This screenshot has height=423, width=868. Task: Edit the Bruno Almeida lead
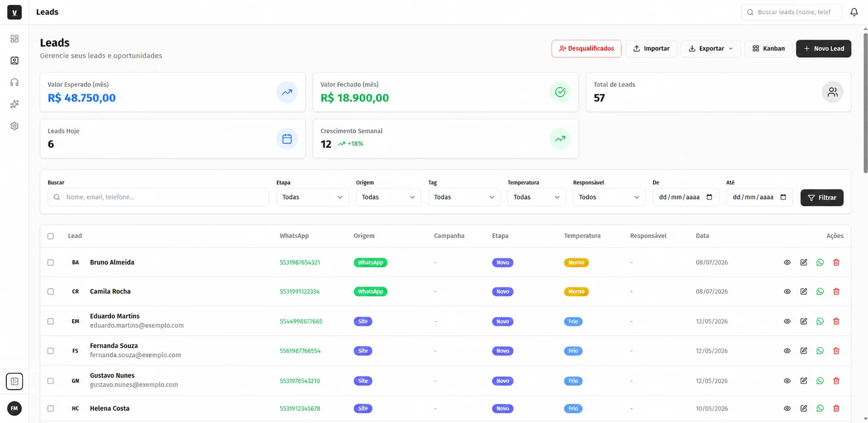tap(804, 262)
